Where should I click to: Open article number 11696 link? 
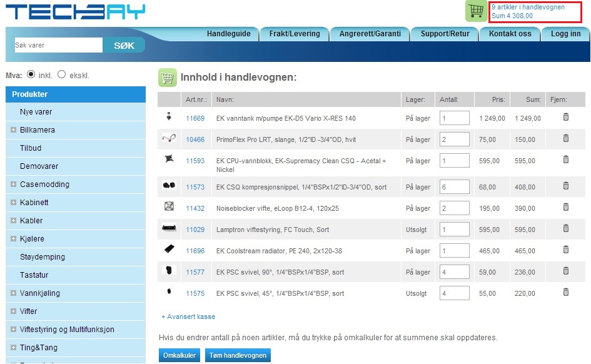tap(195, 251)
